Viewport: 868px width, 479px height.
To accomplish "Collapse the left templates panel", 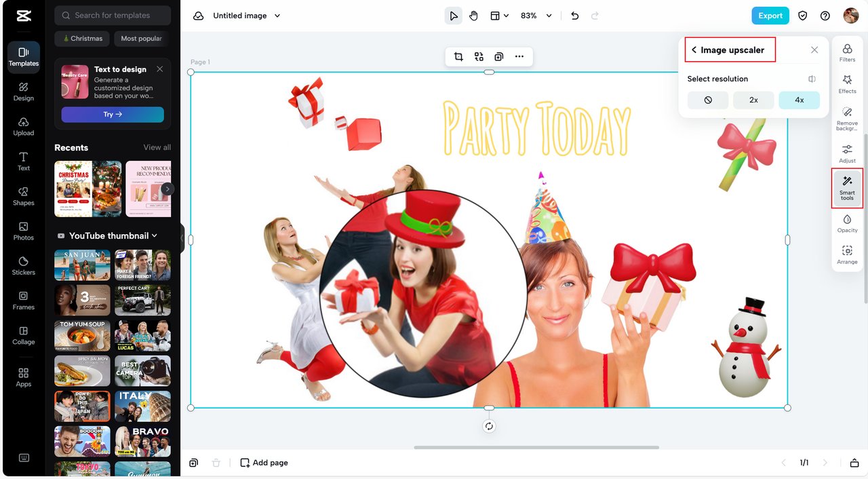I will tap(182, 239).
